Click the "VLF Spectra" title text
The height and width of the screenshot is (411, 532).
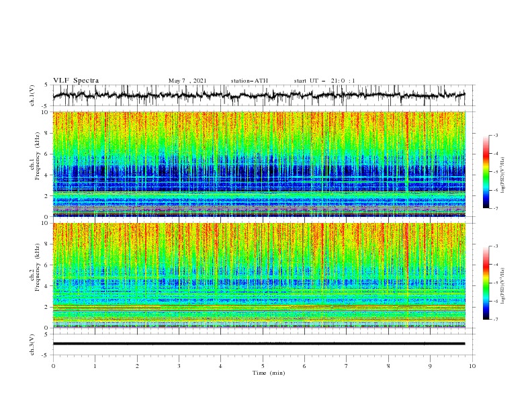pos(76,81)
